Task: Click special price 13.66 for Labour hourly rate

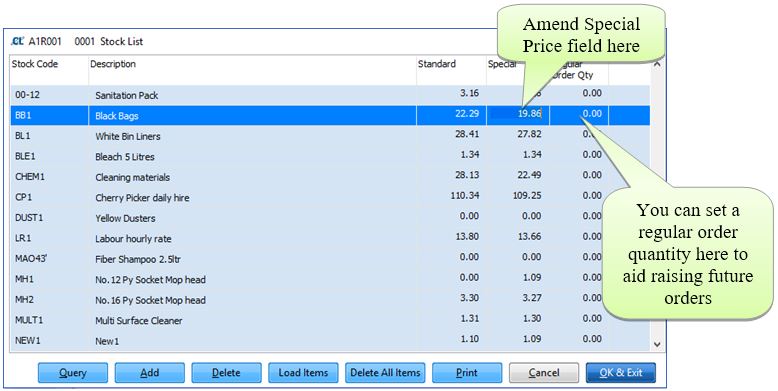Action: 529,237
